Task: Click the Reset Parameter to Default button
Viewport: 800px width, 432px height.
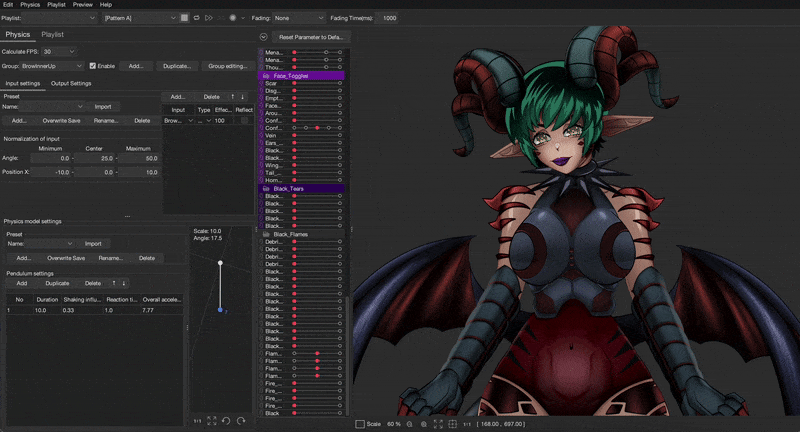Action: pos(311,37)
